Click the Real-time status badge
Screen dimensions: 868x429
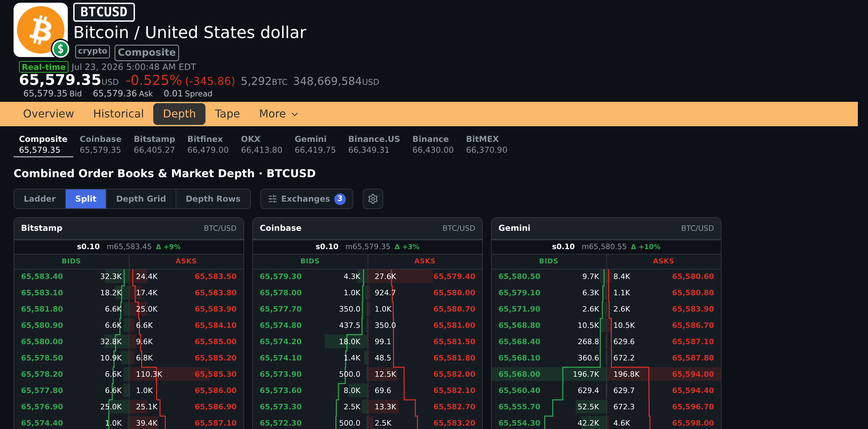tap(44, 67)
